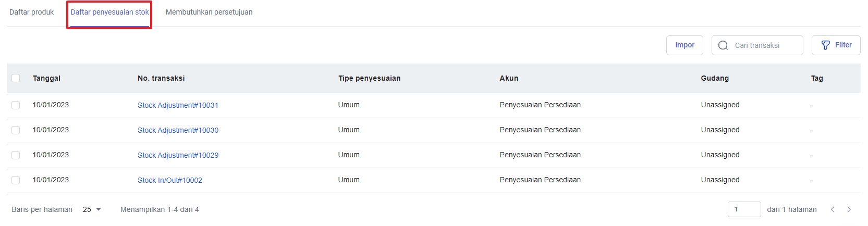
Task: Open the Filter button
Action: pos(836,45)
